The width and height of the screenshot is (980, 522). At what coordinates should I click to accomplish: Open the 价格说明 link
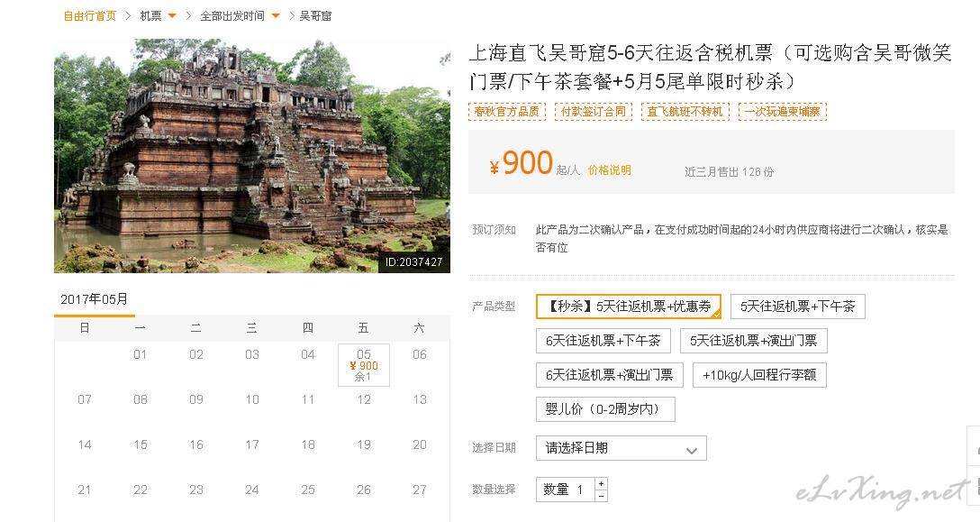point(610,170)
